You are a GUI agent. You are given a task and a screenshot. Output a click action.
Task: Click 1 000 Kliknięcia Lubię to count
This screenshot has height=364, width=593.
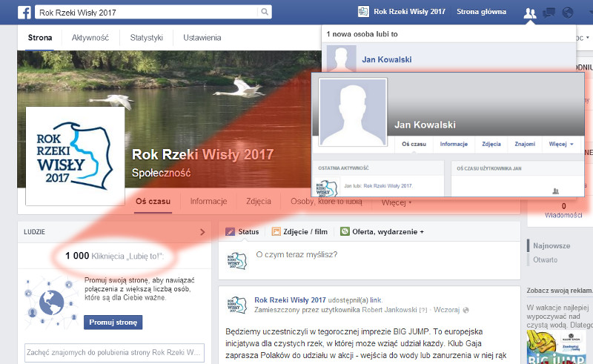pyautogui.click(x=114, y=257)
